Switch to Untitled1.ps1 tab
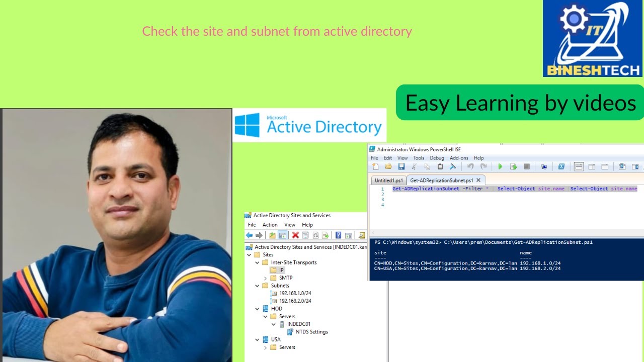 389,180
